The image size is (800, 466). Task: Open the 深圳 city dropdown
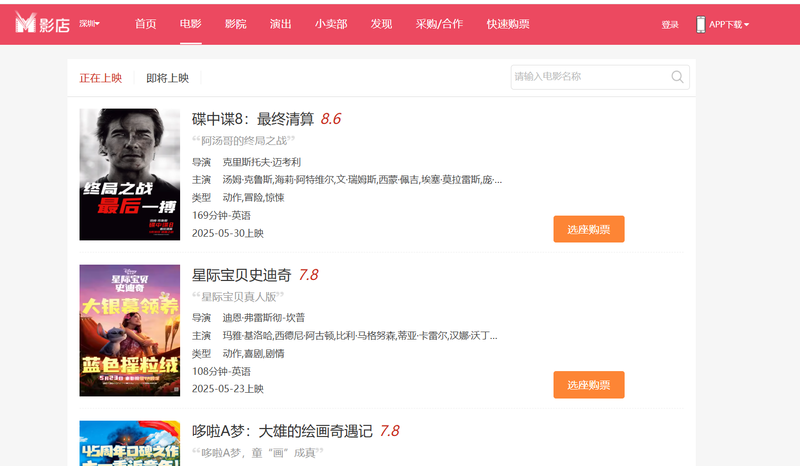89,23
